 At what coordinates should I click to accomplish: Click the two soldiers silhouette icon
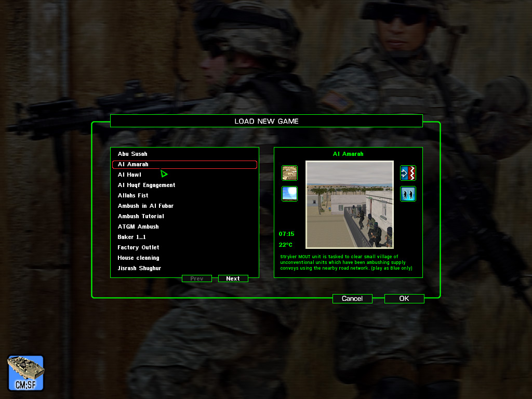point(408,194)
